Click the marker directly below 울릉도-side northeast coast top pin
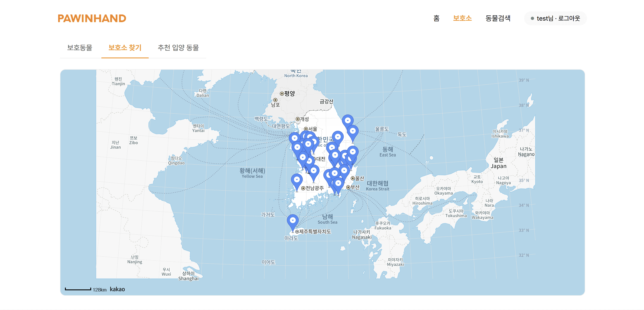 coord(353,133)
